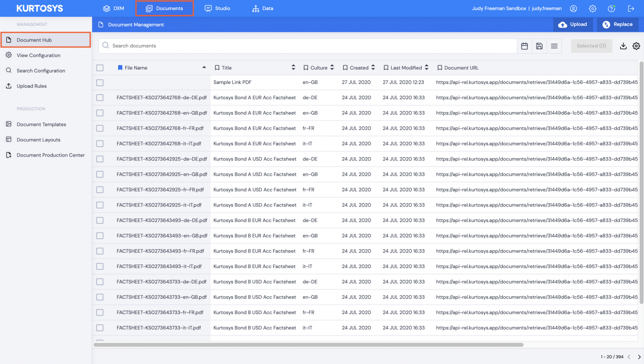This screenshot has width=644, height=364.
Task: Check the FACTSHEET-KSO273642768-de-DE.pdf row
Action: point(100,97)
